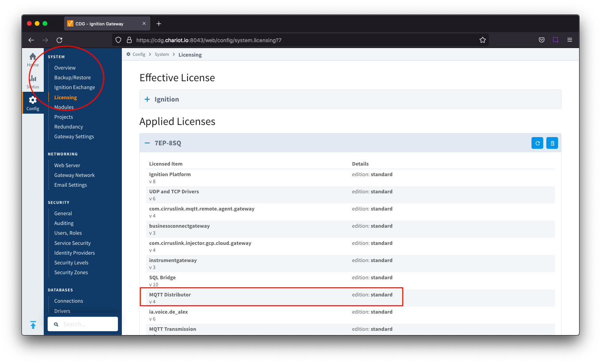Click the padlock site security icon
The width and height of the screenshot is (601, 364).
[129, 40]
